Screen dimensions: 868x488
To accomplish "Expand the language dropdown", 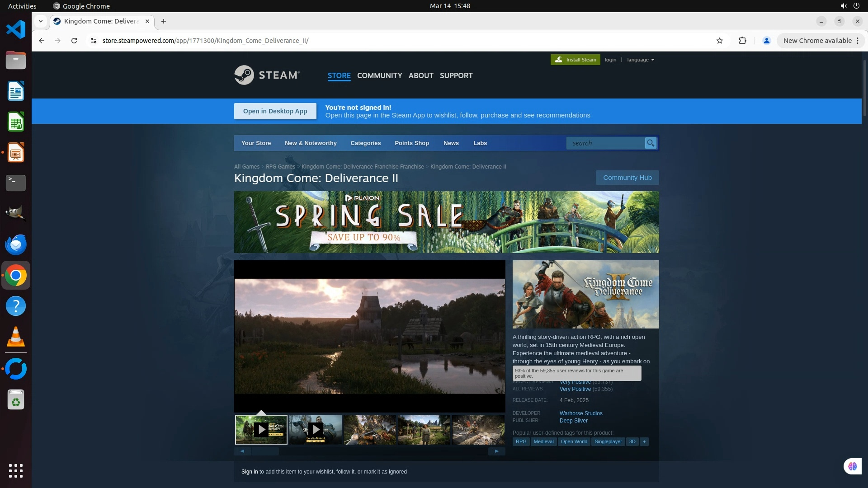I will coord(640,60).
